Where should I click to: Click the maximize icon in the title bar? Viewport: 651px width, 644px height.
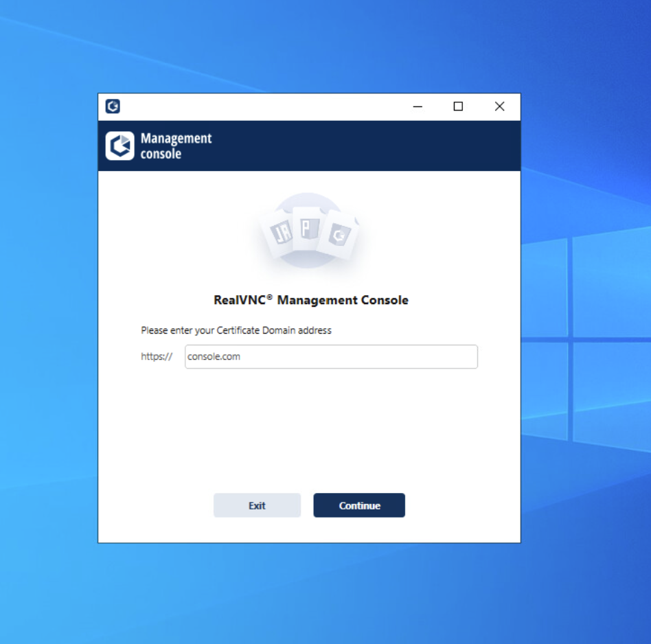point(458,106)
